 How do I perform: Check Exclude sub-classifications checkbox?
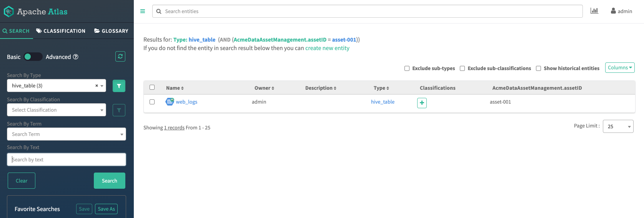tap(462, 68)
